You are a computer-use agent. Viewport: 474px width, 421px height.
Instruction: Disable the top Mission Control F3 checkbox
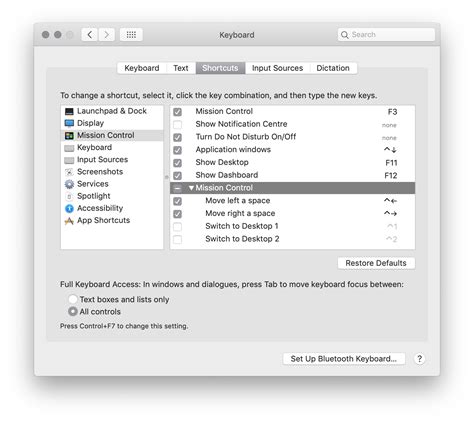pyautogui.click(x=178, y=112)
